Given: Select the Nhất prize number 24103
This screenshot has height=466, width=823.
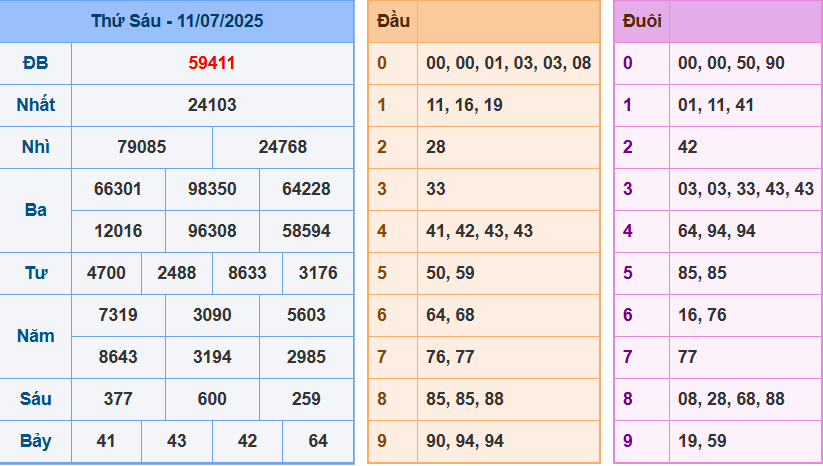Looking at the screenshot, I should click(212, 105).
